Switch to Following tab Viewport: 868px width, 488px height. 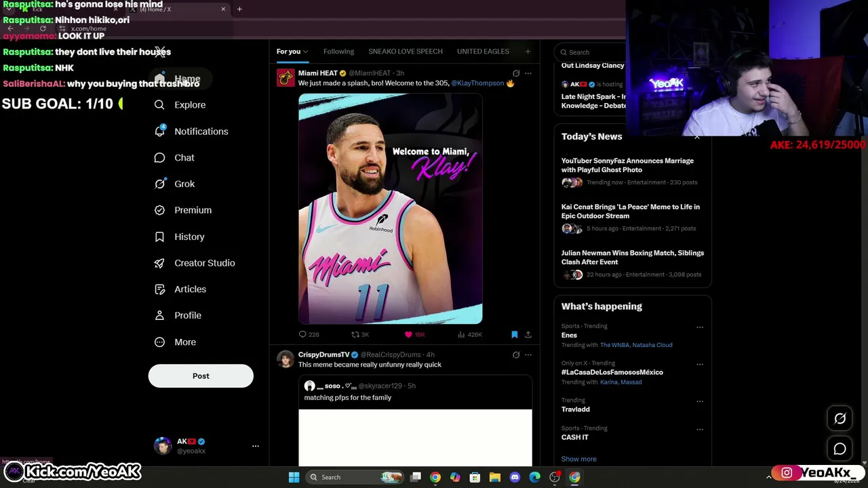pyautogui.click(x=338, y=52)
